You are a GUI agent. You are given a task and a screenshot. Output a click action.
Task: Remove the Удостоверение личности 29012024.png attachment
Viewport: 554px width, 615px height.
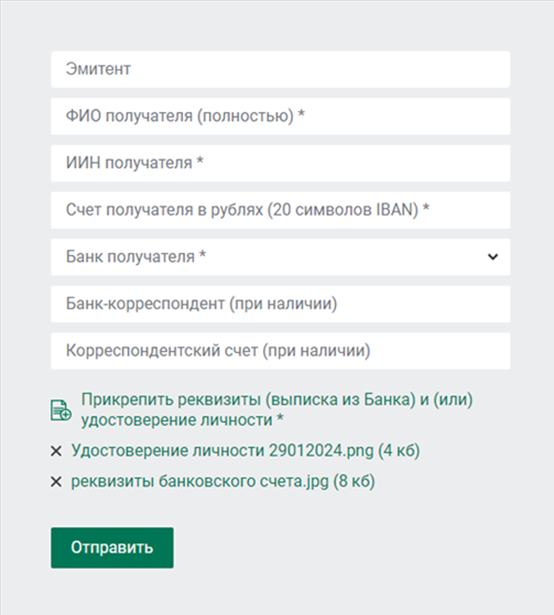click(x=56, y=451)
